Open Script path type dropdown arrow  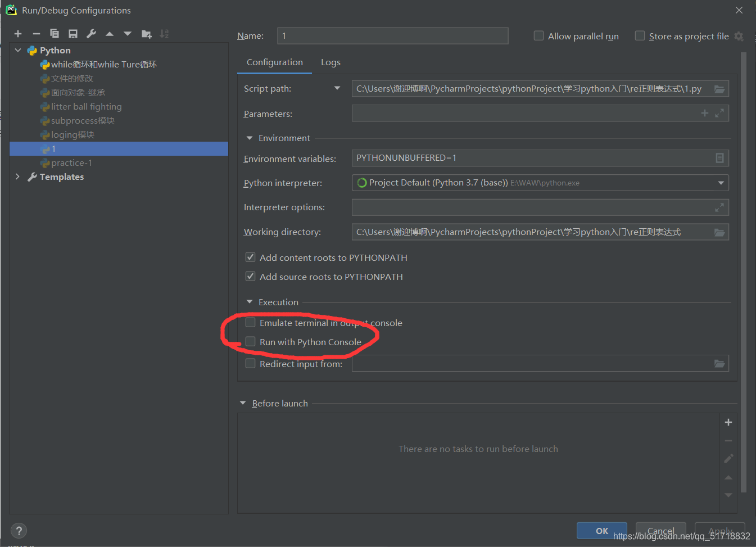click(337, 88)
